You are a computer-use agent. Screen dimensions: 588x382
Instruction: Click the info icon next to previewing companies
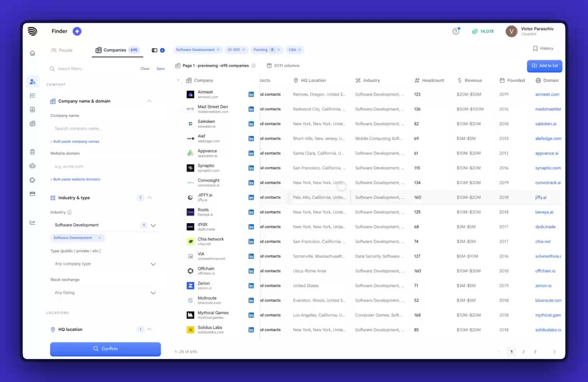pos(253,66)
